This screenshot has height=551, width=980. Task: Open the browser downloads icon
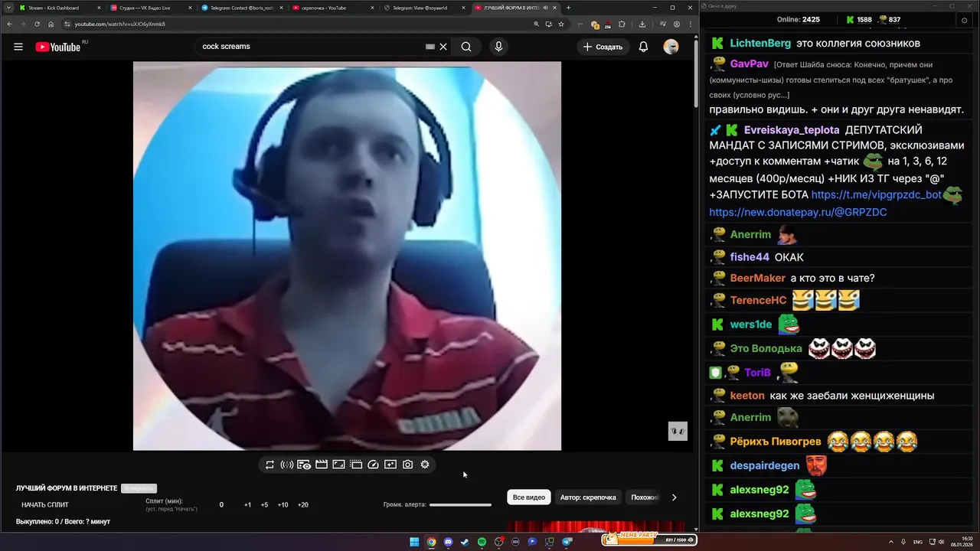point(642,24)
